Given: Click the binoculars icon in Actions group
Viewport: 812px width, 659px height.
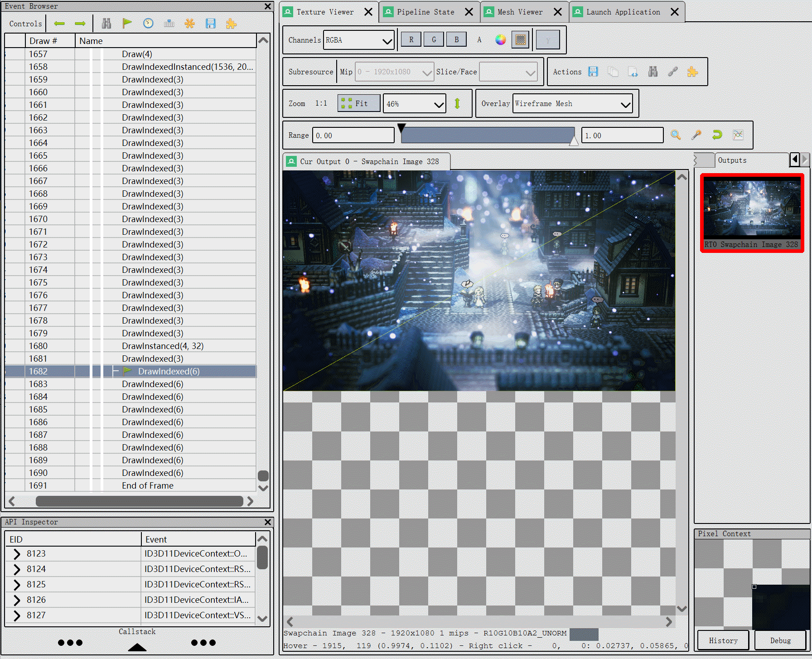Looking at the screenshot, I should 653,72.
